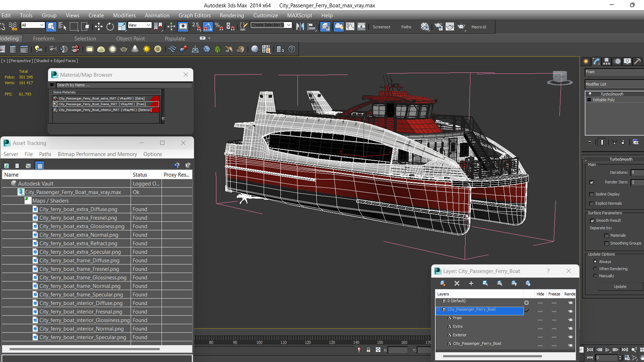
Task: Expand Maps/Shaders asset group
Action: pyautogui.click(x=28, y=200)
